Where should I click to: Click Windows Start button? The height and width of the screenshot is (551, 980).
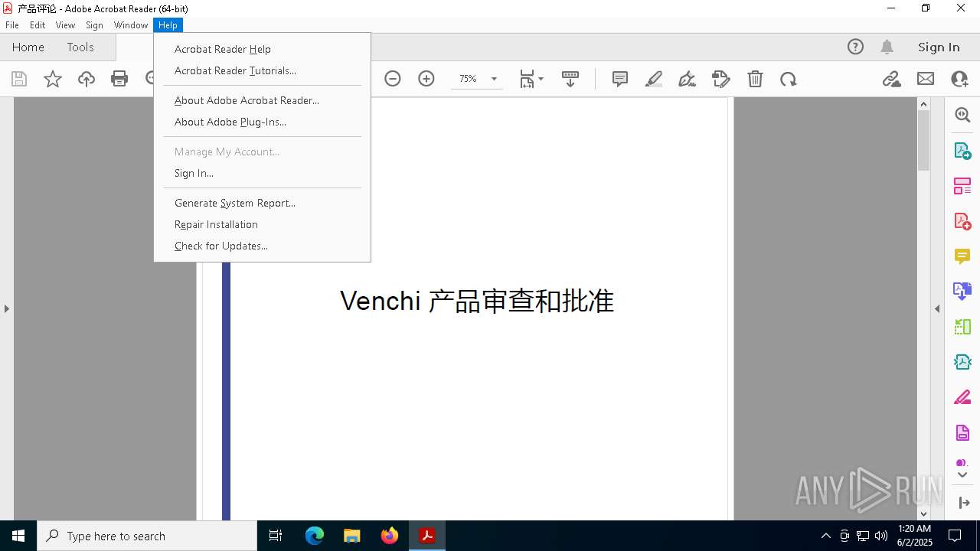click(18, 536)
